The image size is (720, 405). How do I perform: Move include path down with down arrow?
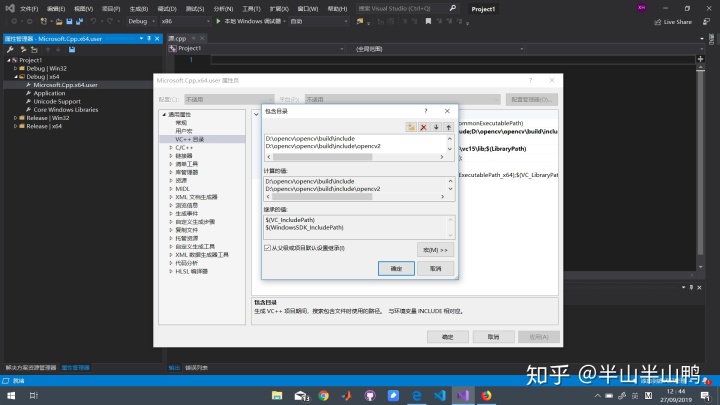[436, 127]
